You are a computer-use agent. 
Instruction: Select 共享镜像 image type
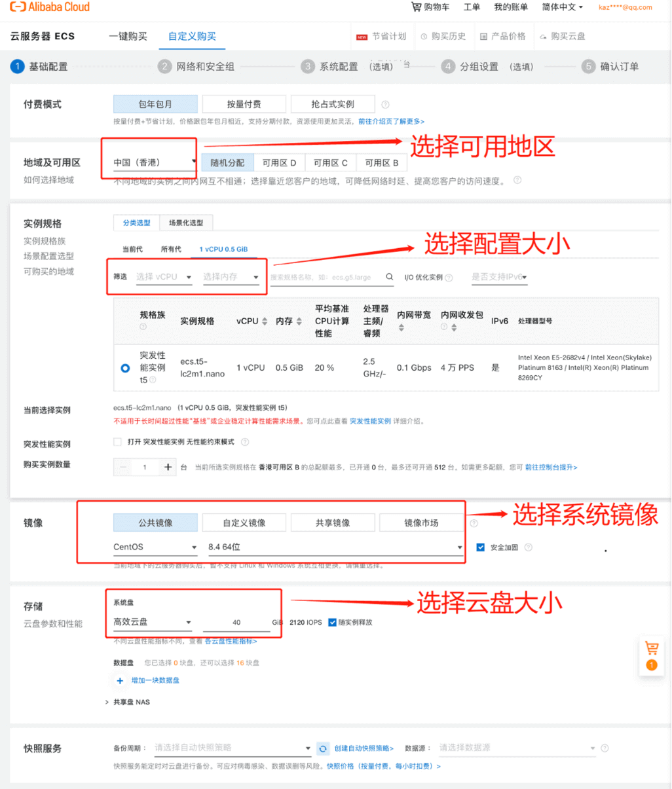[333, 523]
